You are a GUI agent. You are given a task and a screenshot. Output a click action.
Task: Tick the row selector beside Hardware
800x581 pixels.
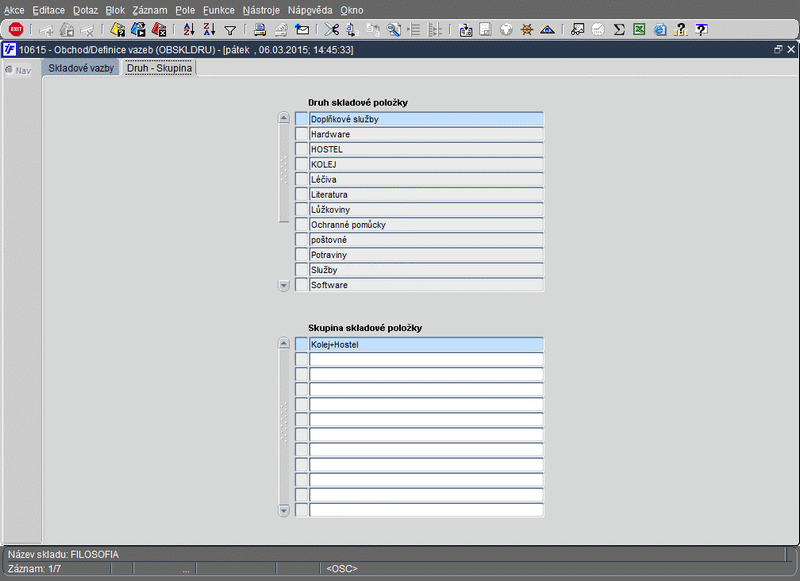click(301, 134)
